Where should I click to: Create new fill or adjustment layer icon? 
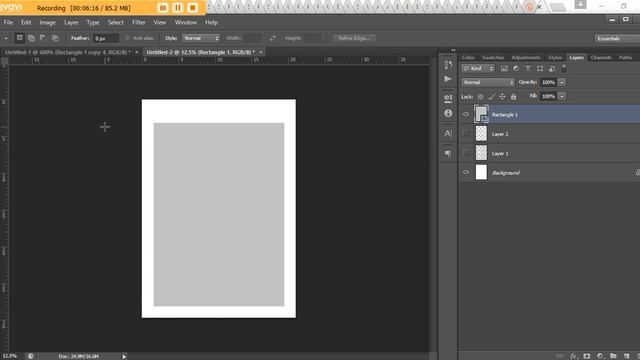point(600,356)
